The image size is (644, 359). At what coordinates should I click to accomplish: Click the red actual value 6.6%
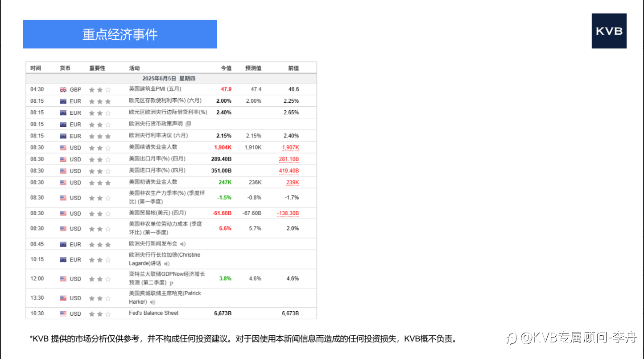click(225, 228)
